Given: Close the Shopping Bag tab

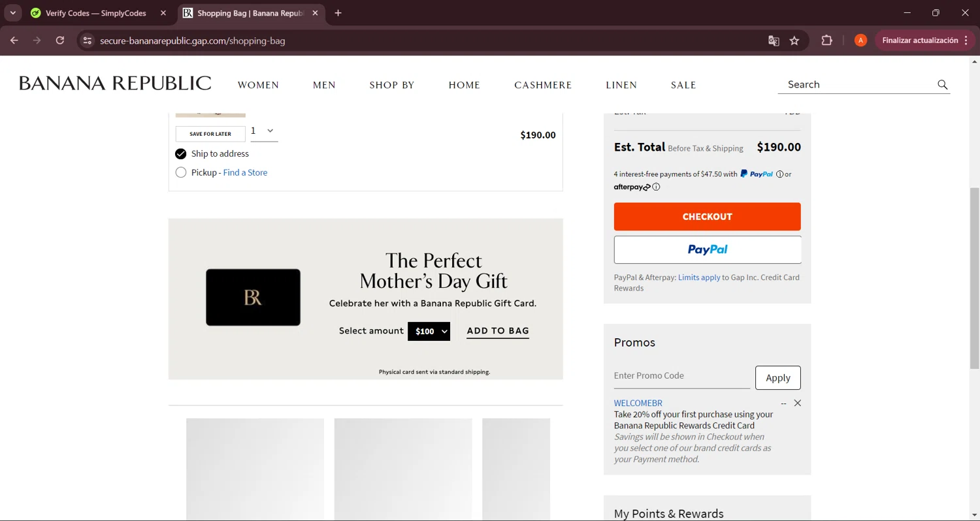Looking at the screenshot, I should tap(315, 13).
